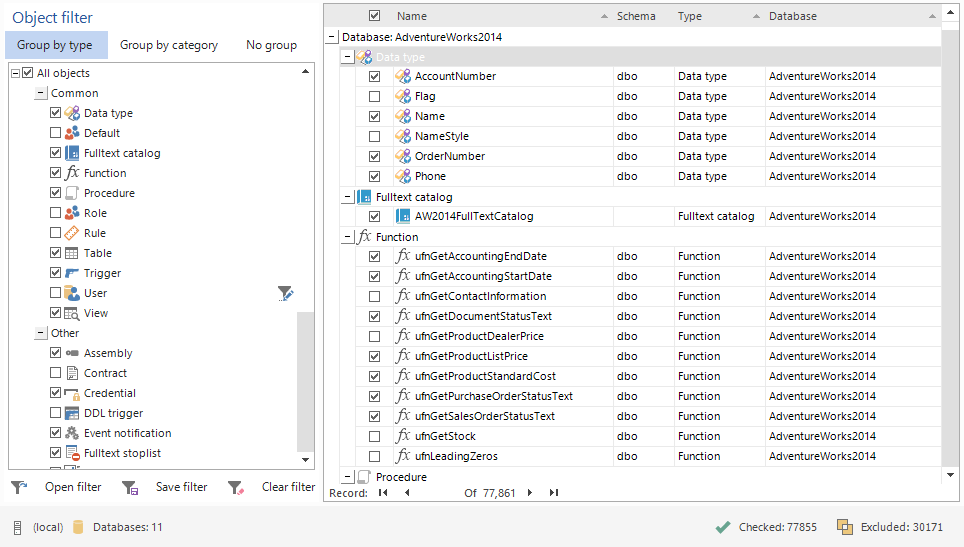Click the filter tree vertical scrollbar thumb
The image size is (964, 547).
coord(305,381)
